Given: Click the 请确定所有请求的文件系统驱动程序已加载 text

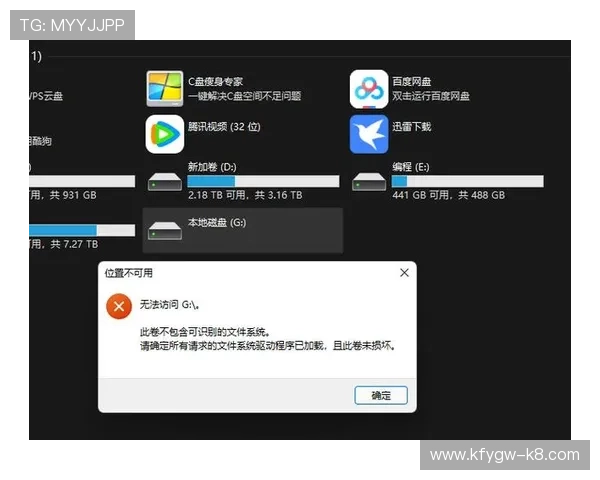Looking at the screenshot, I should click(x=232, y=346).
